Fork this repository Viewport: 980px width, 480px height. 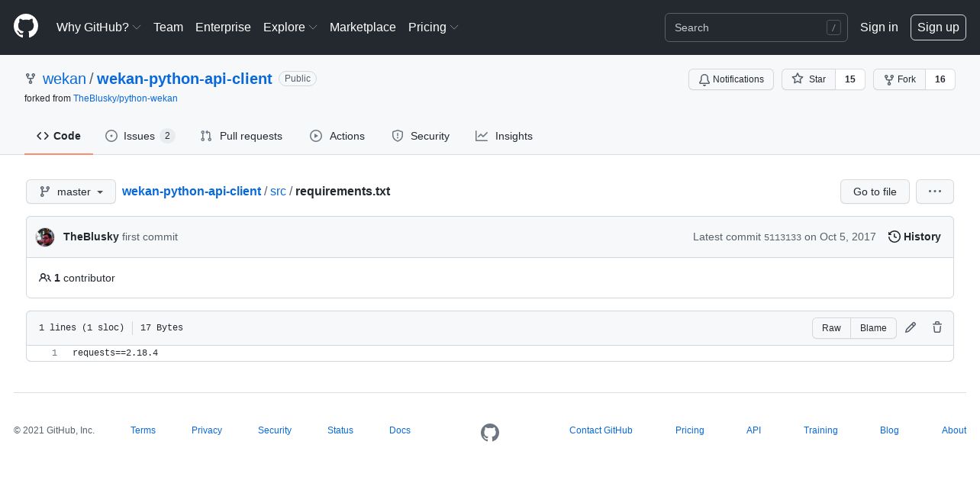[x=899, y=79]
